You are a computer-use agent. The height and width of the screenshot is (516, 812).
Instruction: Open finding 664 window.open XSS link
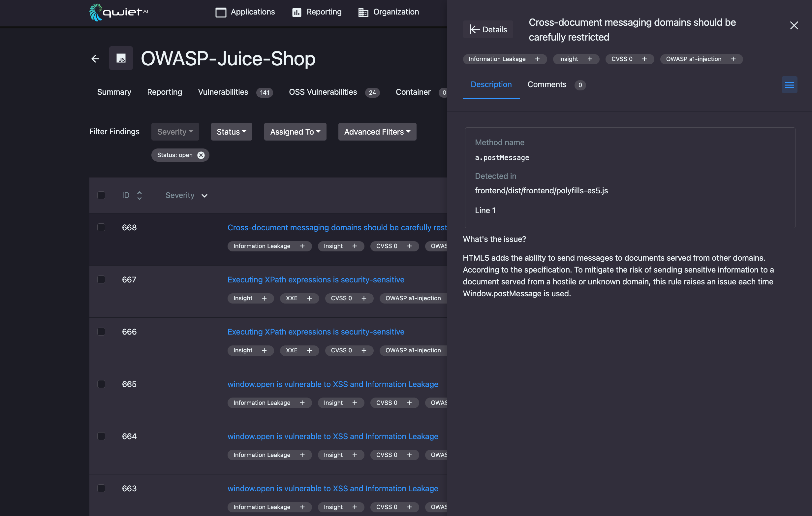coord(332,436)
